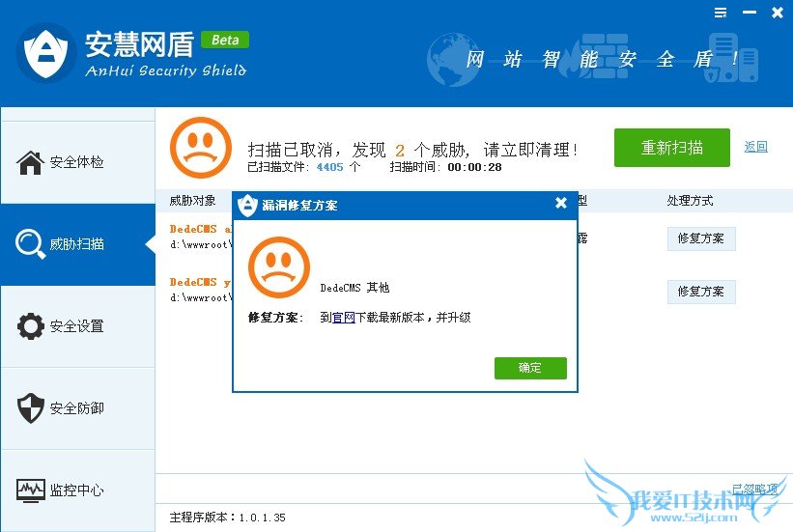Click the 网站智能安全盾 slogan banner
The width and height of the screenshot is (793, 532).
click(602, 59)
